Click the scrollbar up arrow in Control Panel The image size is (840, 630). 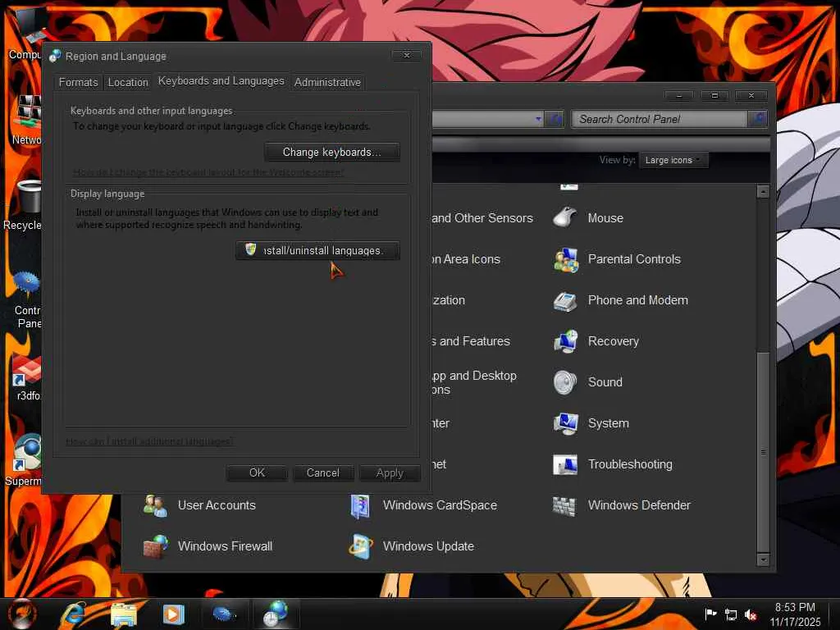point(764,191)
